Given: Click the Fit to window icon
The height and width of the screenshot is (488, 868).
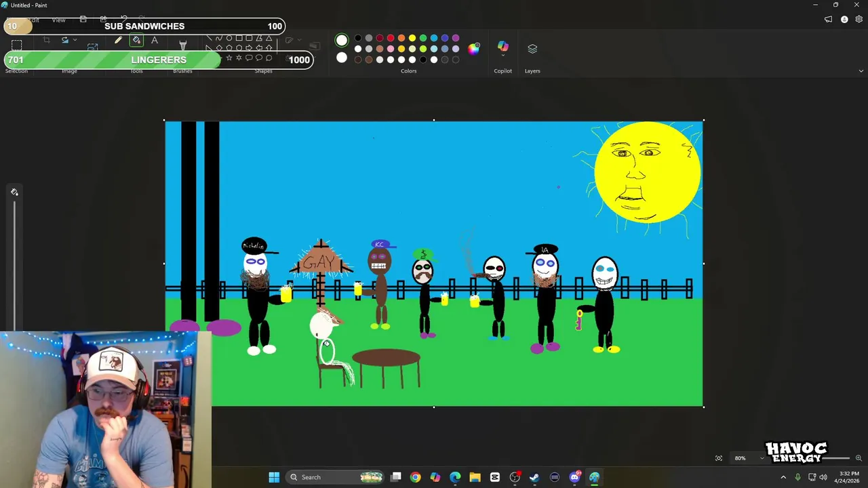Looking at the screenshot, I should 719,458.
